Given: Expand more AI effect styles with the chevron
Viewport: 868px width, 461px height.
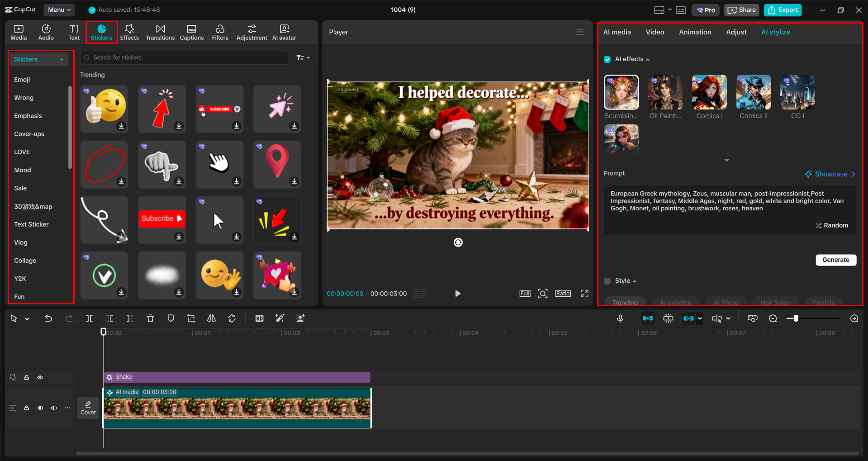Looking at the screenshot, I should [x=727, y=160].
